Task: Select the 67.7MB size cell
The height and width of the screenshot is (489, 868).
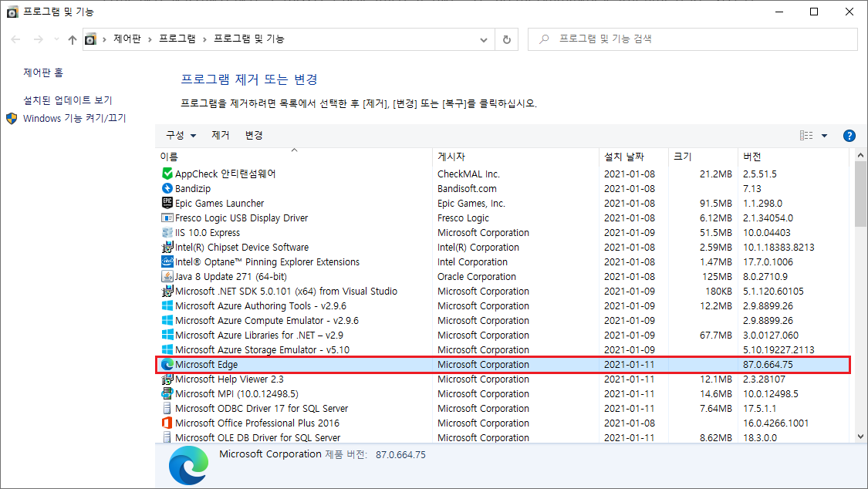Action: pyautogui.click(x=716, y=336)
